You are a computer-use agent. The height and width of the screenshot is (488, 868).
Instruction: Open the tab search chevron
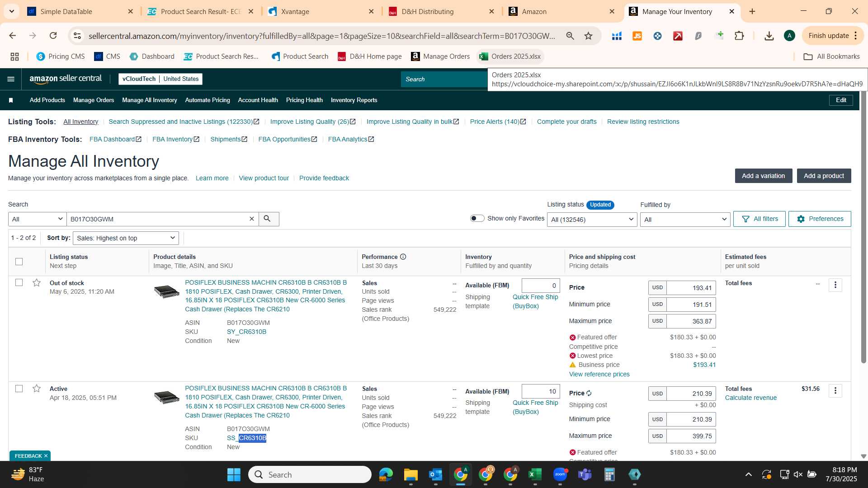11,11
